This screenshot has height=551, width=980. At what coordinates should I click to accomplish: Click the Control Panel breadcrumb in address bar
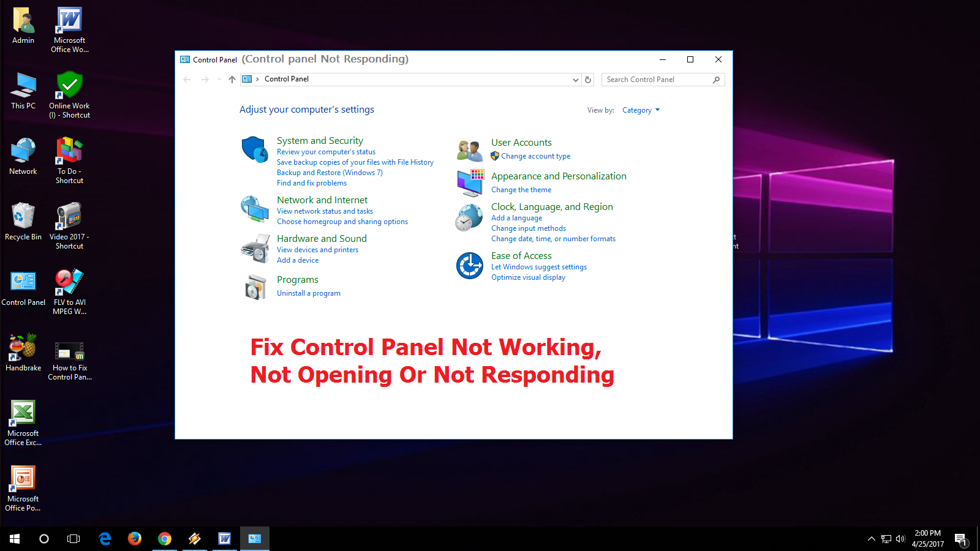pyautogui.click(x=287, y=79)
